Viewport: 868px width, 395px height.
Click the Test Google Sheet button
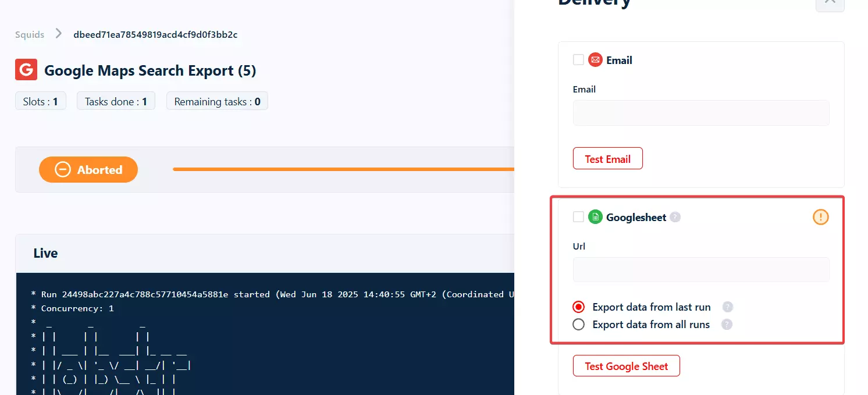point(627,366)
